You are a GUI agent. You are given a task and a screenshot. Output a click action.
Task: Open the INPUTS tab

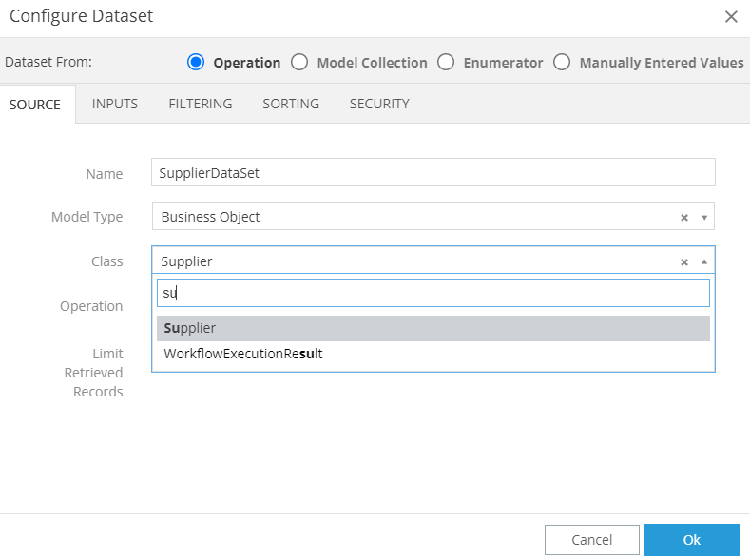tap(115, 104)
